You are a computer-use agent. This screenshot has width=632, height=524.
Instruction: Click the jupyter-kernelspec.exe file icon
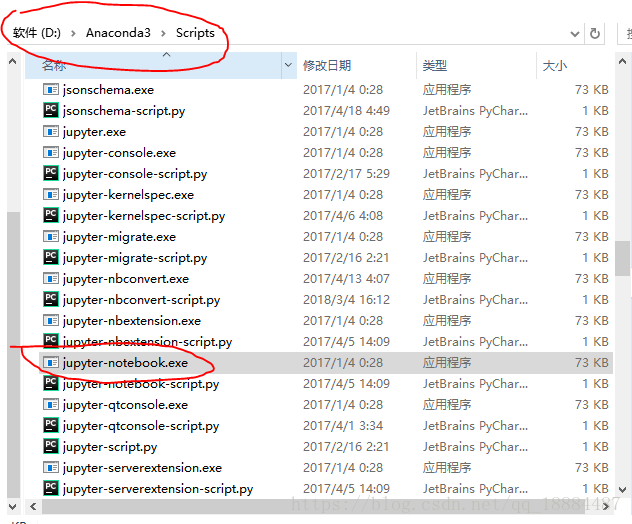pos(51,195)
